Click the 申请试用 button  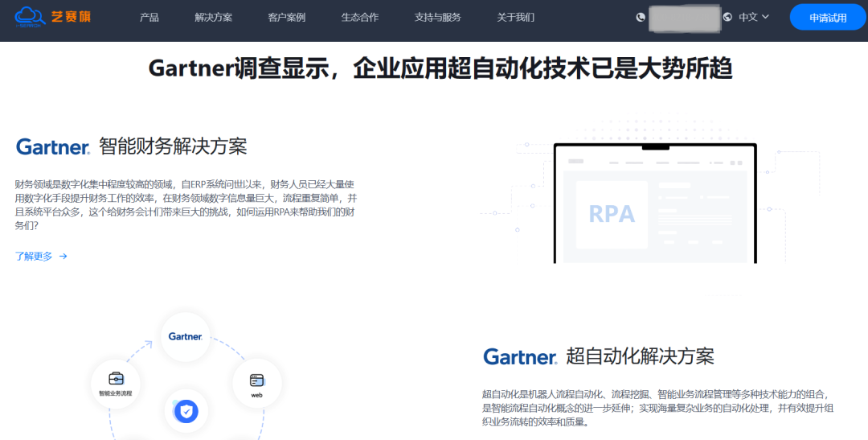pyautogui.click(x=828, y=17)
